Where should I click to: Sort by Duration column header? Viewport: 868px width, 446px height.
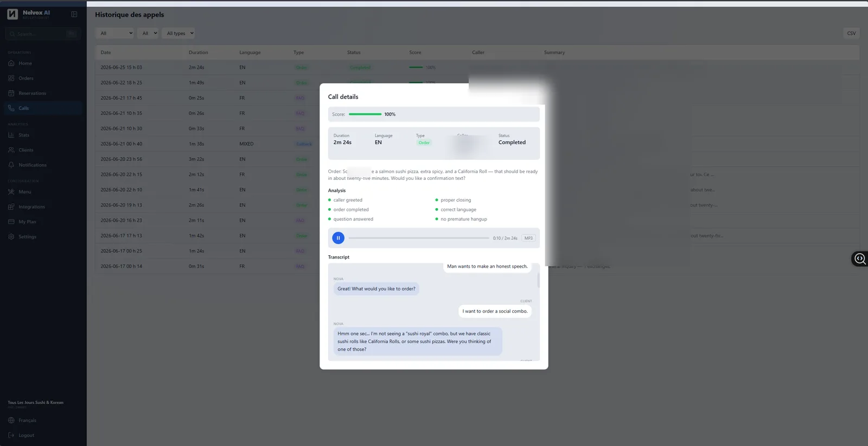click(199, 53)
